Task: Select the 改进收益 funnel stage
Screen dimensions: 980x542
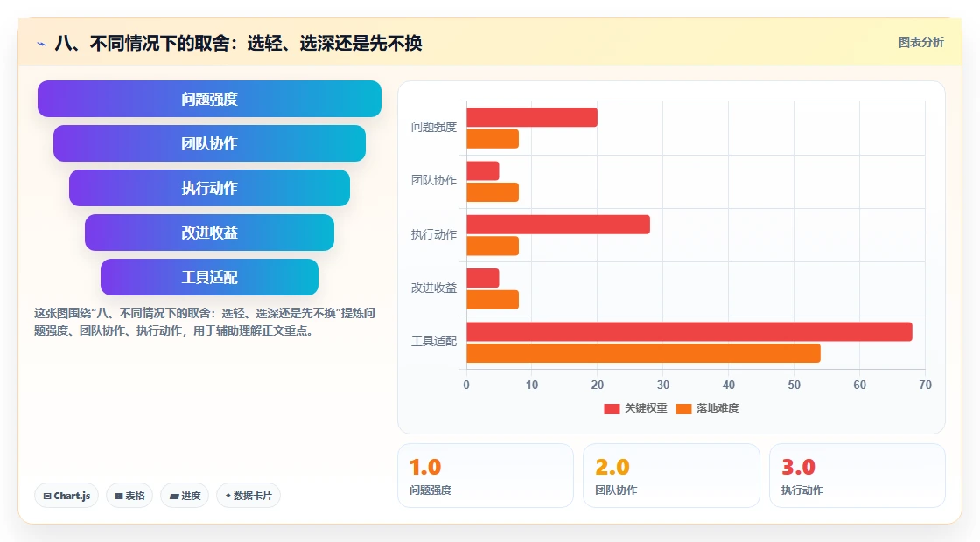Action: (209, 233)
